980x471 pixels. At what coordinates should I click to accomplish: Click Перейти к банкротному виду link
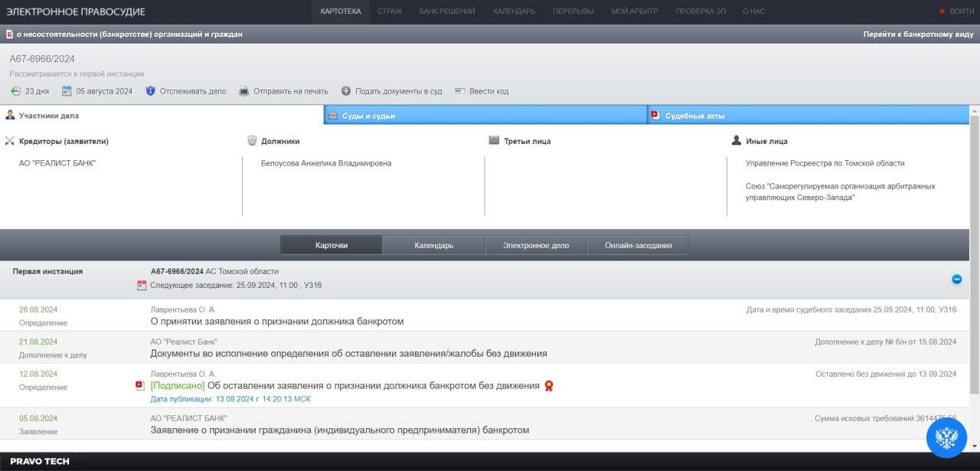[918, 34]
